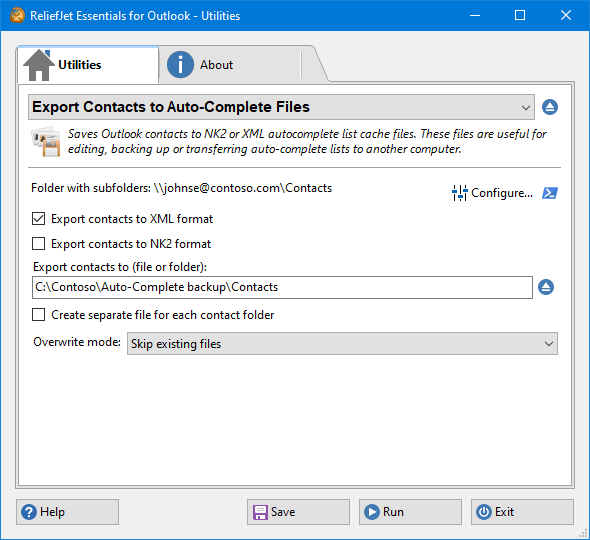Click the Exit button
Viewport: 590px width, 540px height.
coord(522,512)
